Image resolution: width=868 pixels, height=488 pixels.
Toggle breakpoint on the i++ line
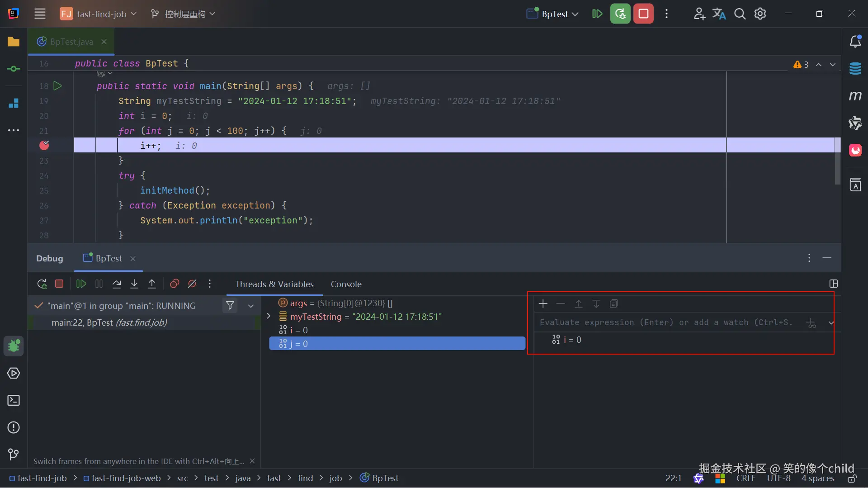(x=44, y=145)
